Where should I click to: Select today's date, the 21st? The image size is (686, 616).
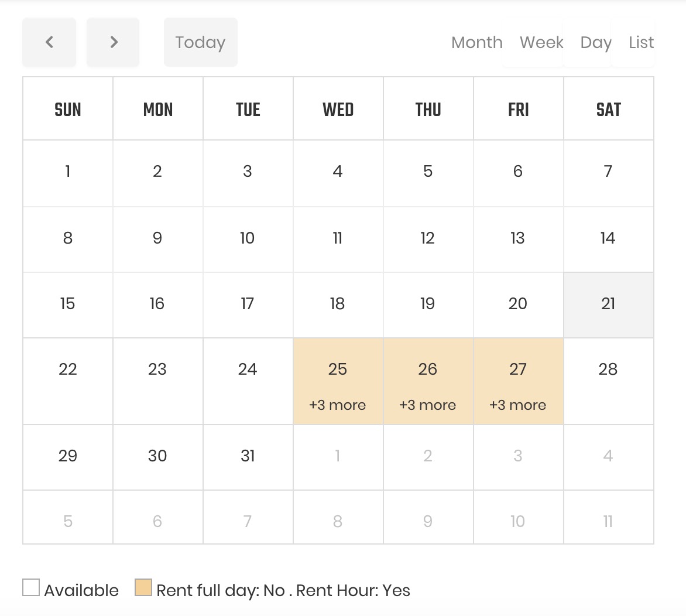(x=608, y=304)
